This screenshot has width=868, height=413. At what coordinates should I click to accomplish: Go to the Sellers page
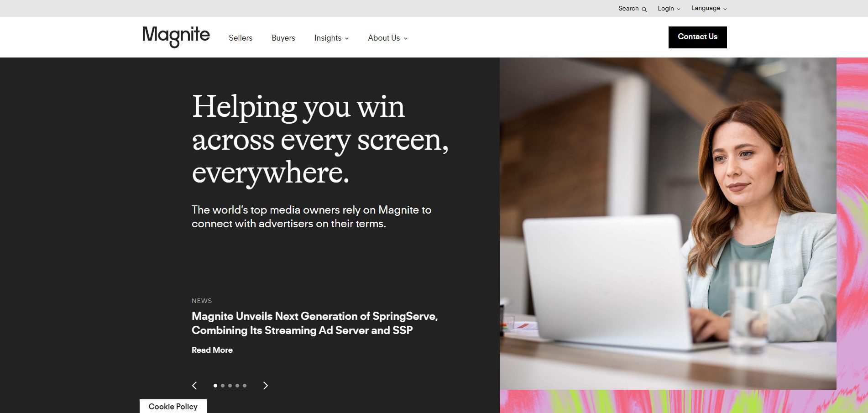[x=241, y=38]
